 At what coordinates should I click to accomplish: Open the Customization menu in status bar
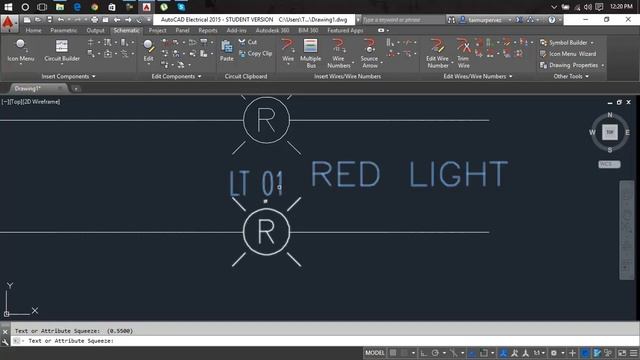pos(634,353)
